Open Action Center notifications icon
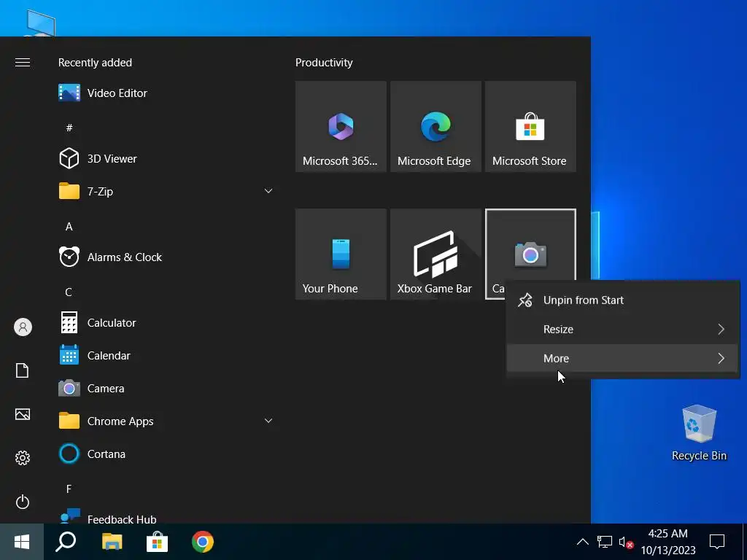Screen dimensions: 747x560 pyautogui.click(x=717, y=542)
